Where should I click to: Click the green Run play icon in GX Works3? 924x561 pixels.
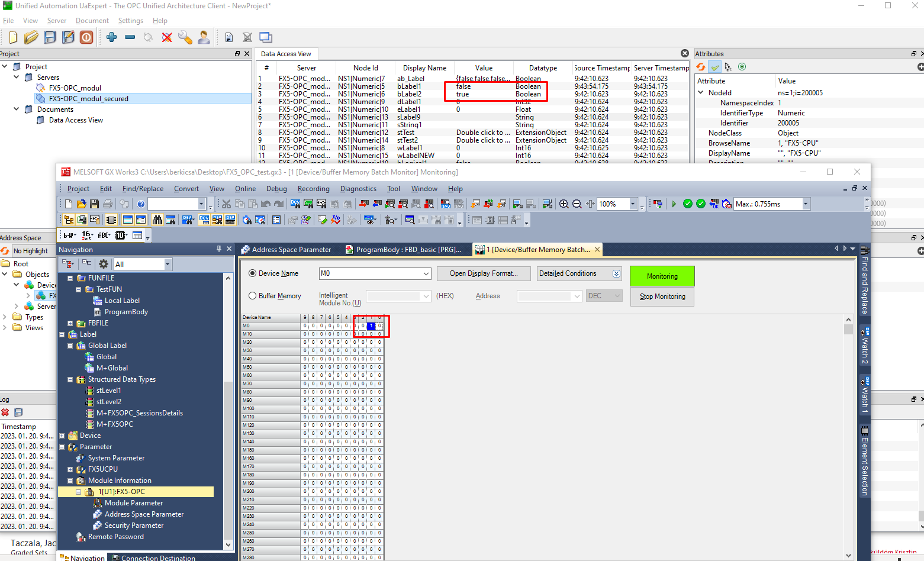pos(674,204)
